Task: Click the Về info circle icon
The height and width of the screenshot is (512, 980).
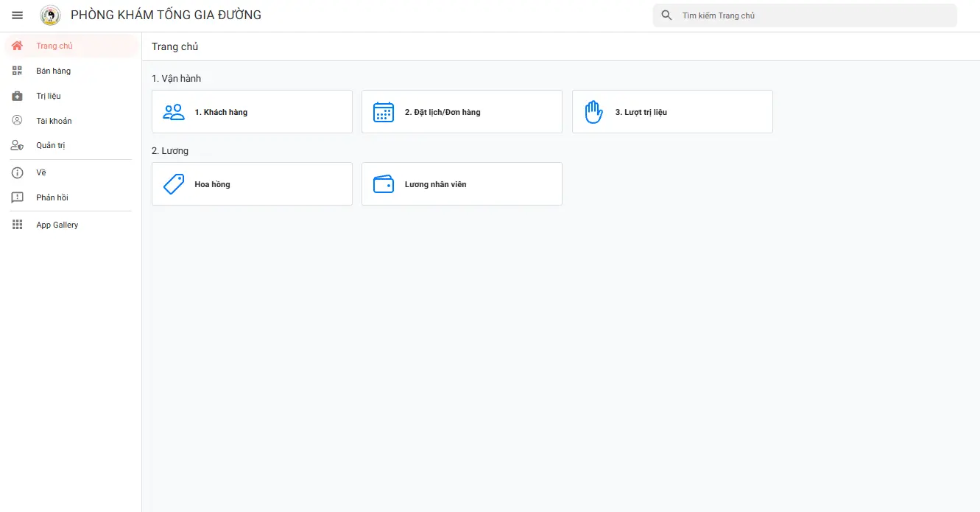Action: (x=18, y=172)
